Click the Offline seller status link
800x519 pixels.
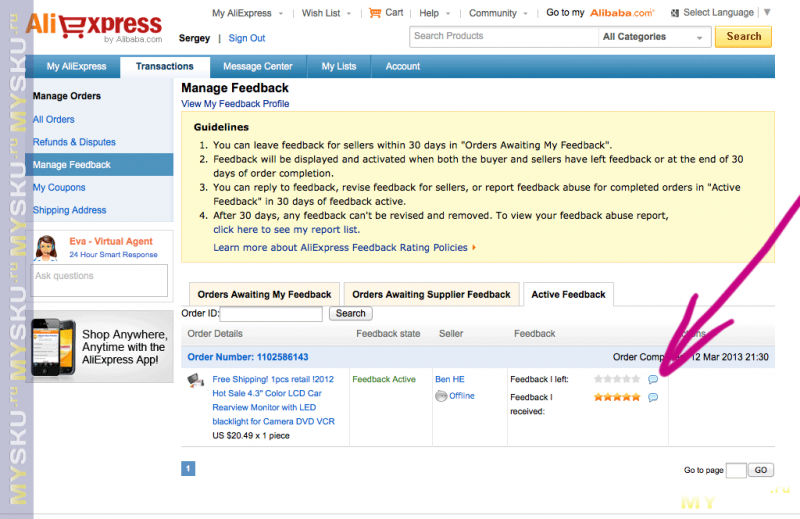click(x=462, y=396)
